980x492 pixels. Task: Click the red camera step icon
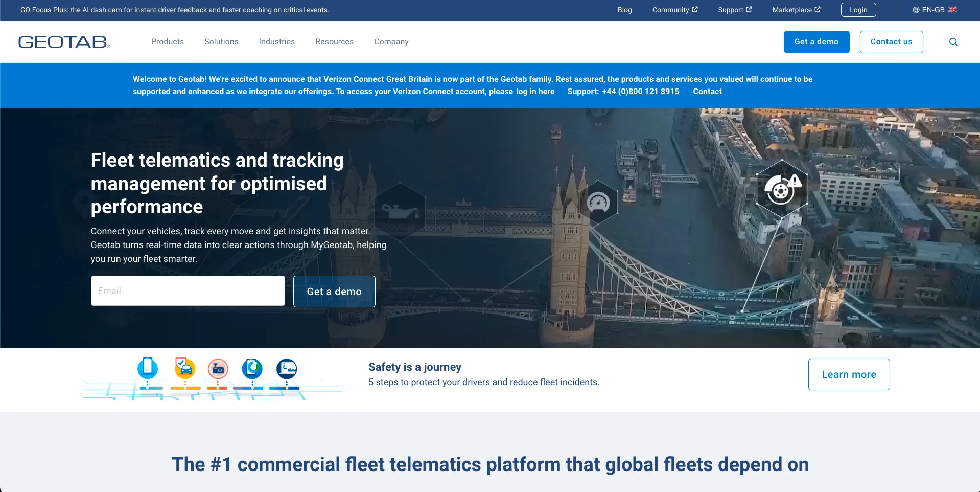coord(218,369)
